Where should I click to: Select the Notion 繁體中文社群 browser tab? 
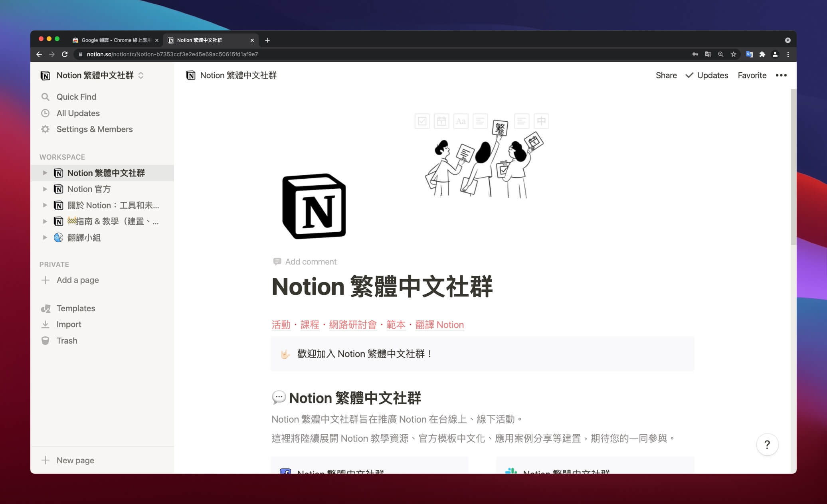[210, 40]
